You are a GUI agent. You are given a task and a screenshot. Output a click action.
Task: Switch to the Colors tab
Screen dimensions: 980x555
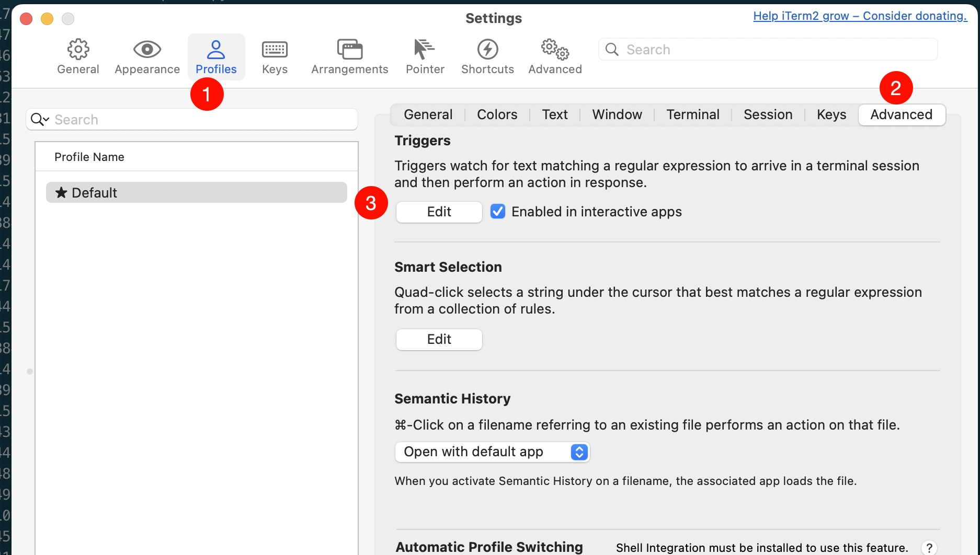click(x=497, y=114)
